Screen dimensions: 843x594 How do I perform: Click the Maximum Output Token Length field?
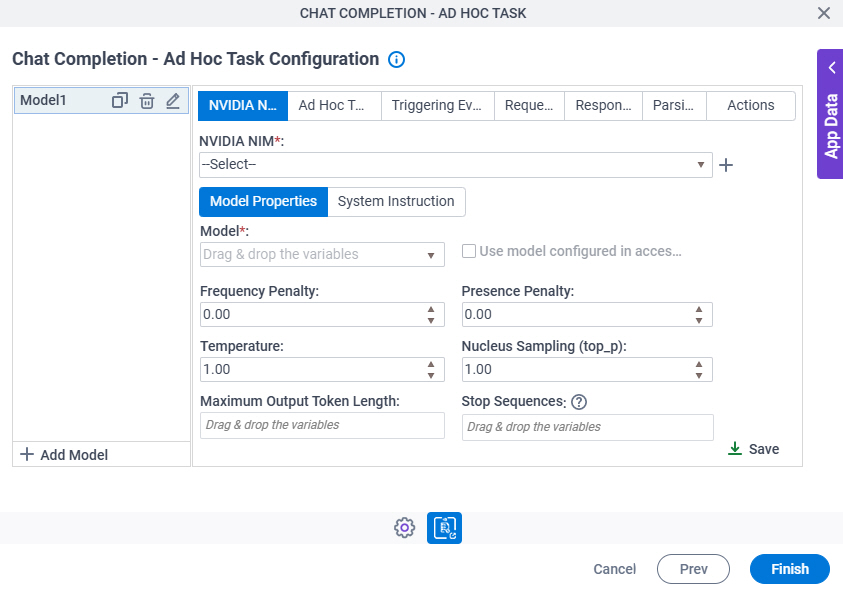pos(322,425)
